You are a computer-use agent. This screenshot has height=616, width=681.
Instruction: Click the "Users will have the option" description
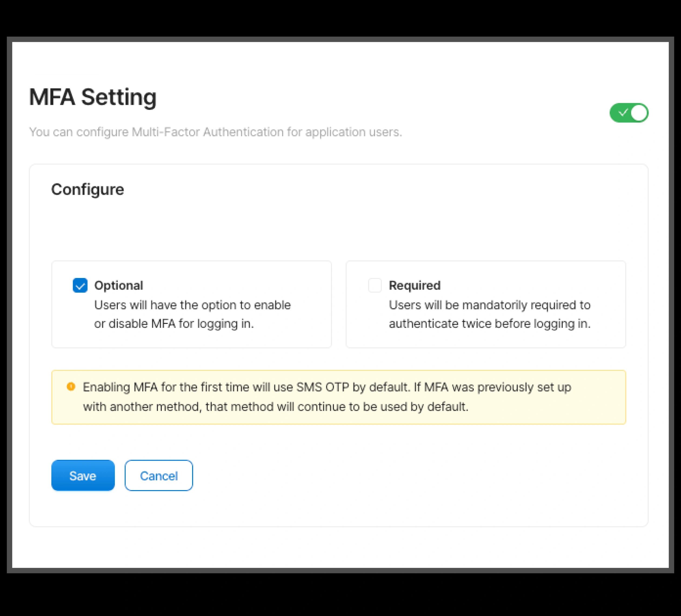(192, 305)
